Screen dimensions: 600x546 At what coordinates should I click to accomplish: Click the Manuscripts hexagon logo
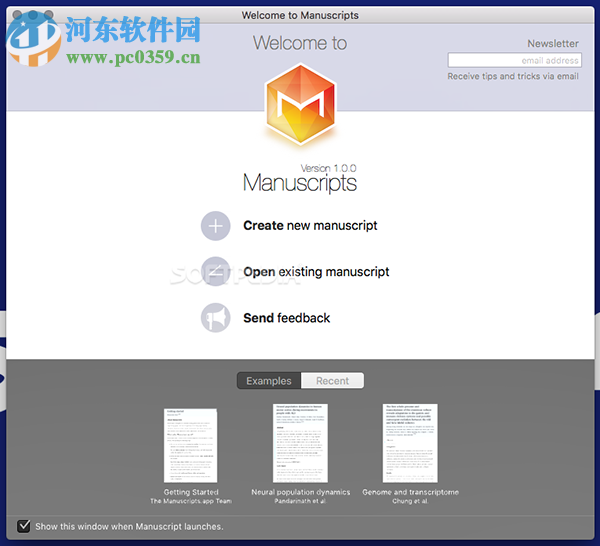coord(300,104)
